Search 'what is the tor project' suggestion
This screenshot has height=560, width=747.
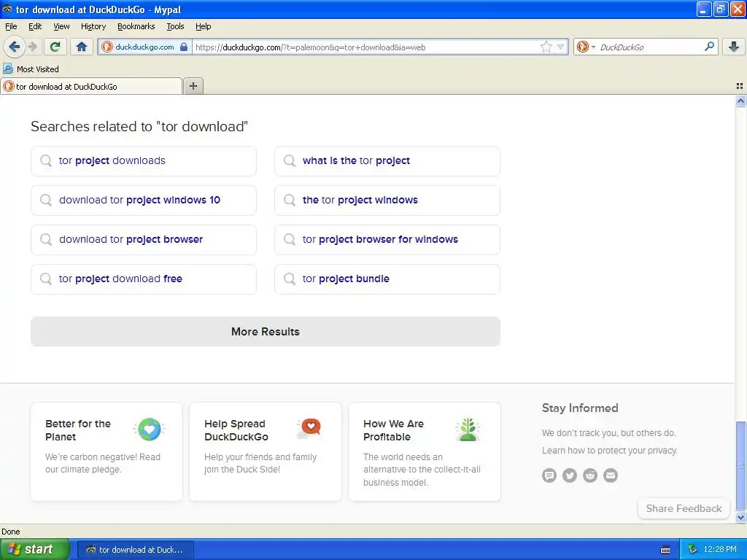coord(387,161)
